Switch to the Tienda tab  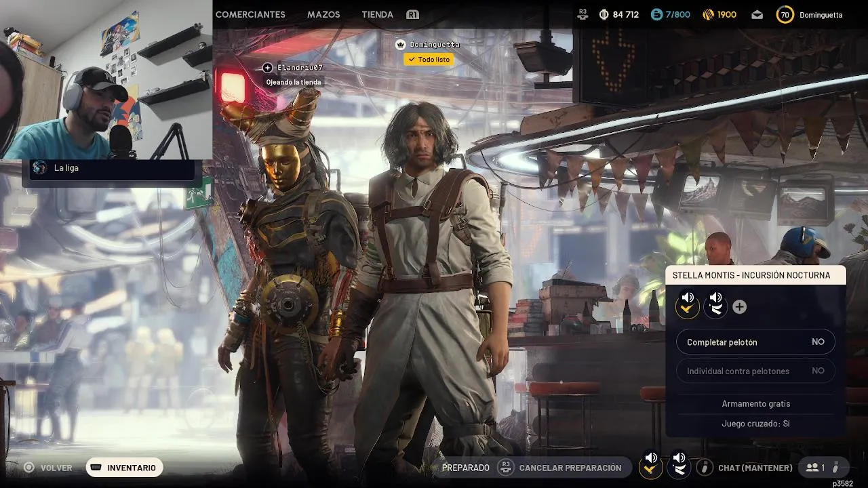point(377,14)
